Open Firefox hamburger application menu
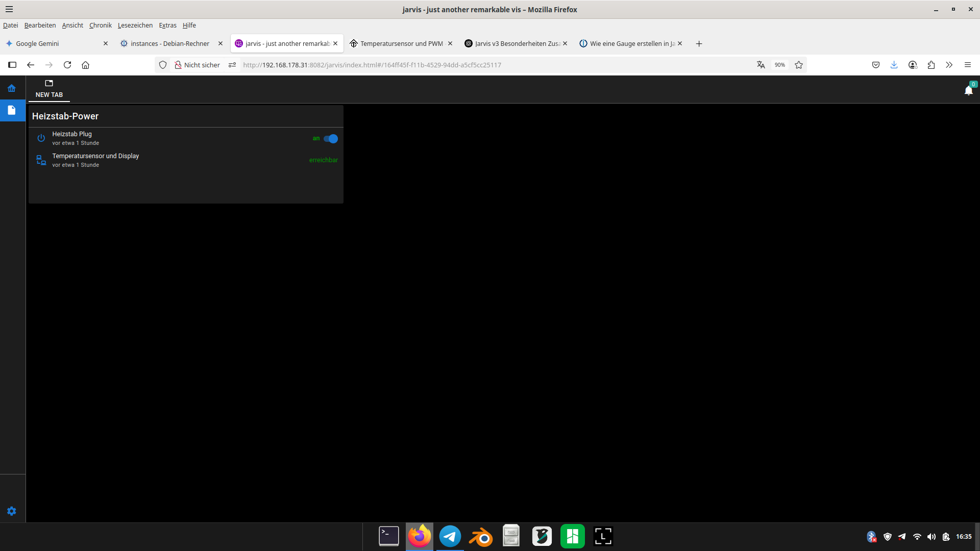The height and width of the screenshot is (551, 980). point(967,65)
